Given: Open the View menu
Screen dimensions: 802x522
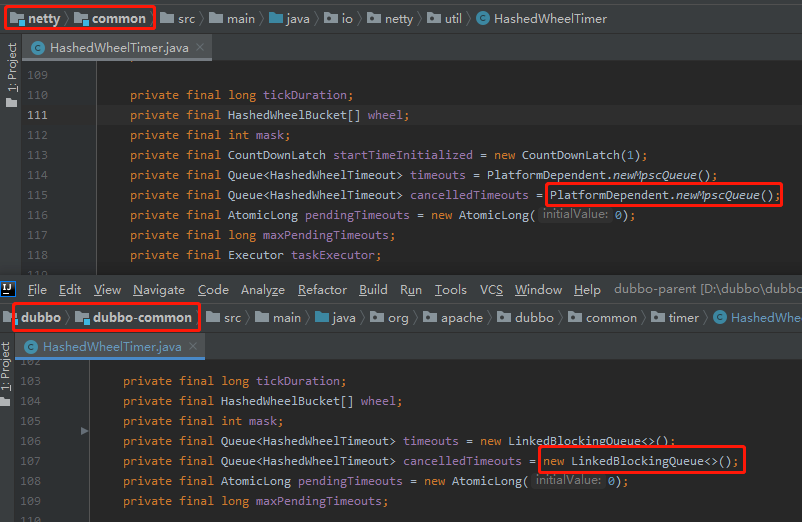Looking at the screenshot, I should (x=107, y=290).
